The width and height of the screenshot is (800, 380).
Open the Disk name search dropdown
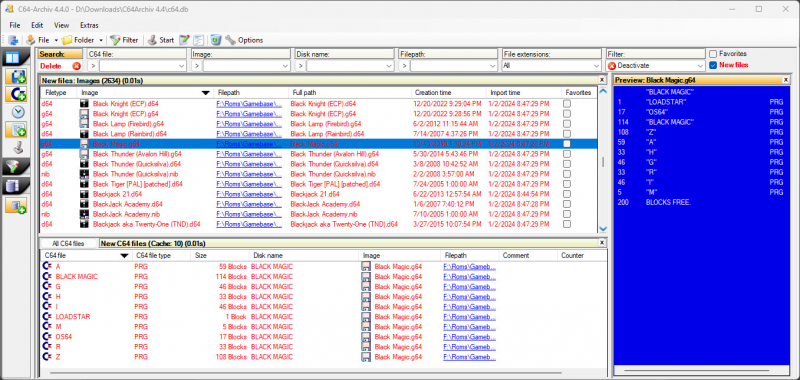[389, 66]
